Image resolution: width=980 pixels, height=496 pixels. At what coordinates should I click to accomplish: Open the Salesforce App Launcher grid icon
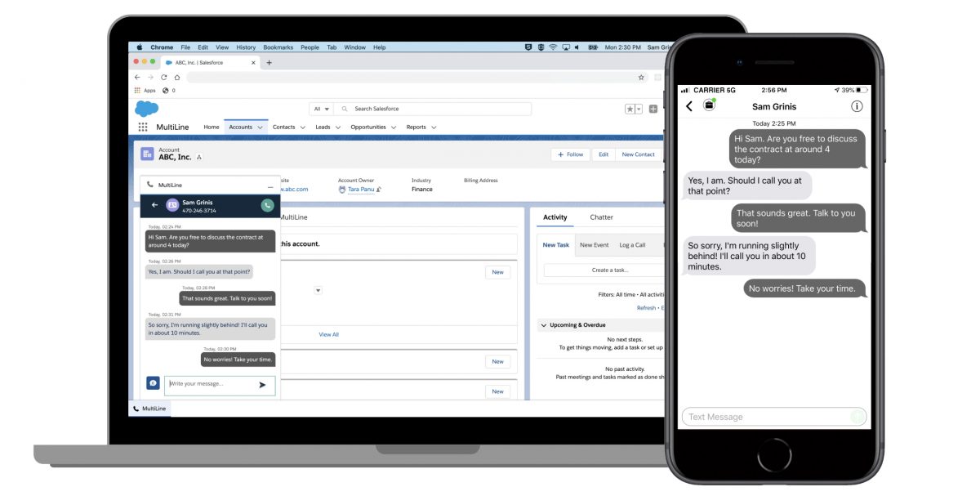tap(143, 127)
